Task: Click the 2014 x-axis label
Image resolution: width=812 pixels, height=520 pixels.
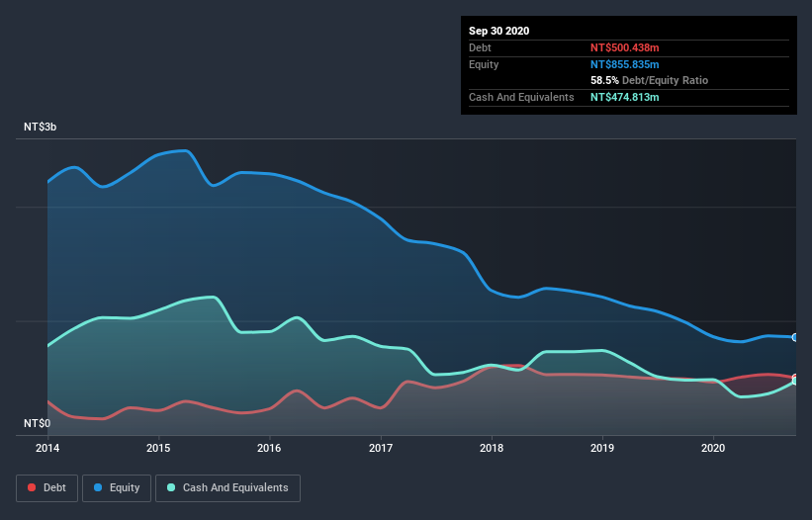Action: click(x=47, y=448)
